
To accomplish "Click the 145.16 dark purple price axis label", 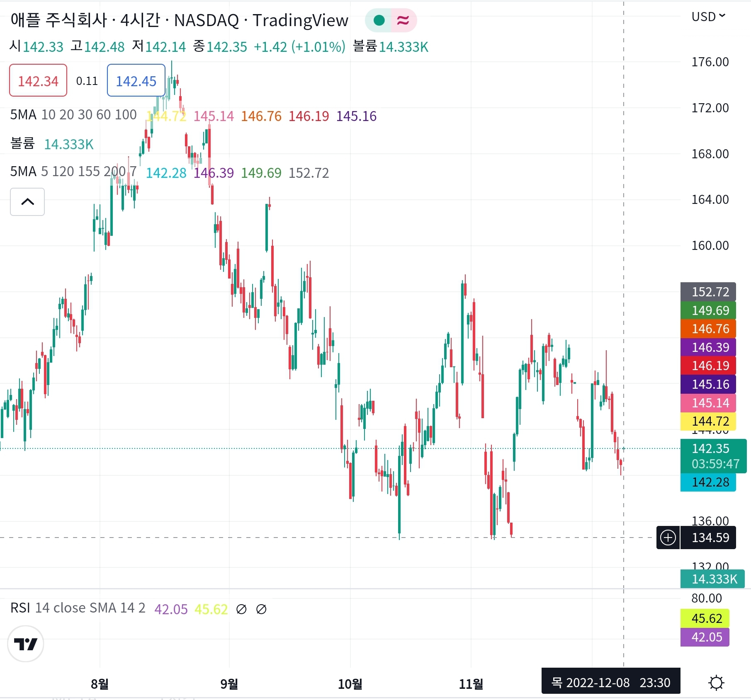I will (x=708, y=384).
